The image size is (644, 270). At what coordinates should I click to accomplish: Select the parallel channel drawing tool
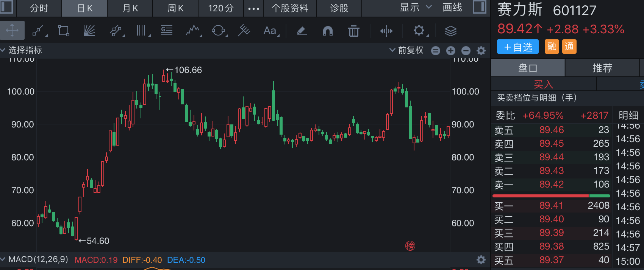116,31
